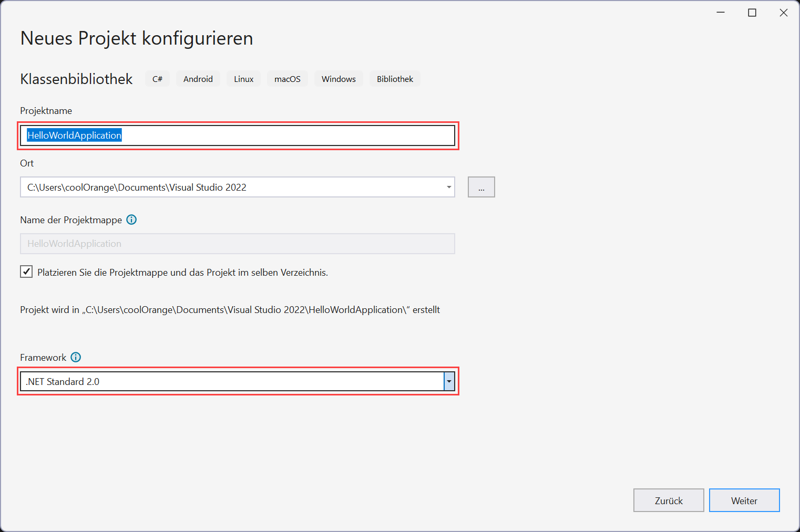The image size is (800, 532).
Task: Select the Android platform tag
Action: click(198, 78)
